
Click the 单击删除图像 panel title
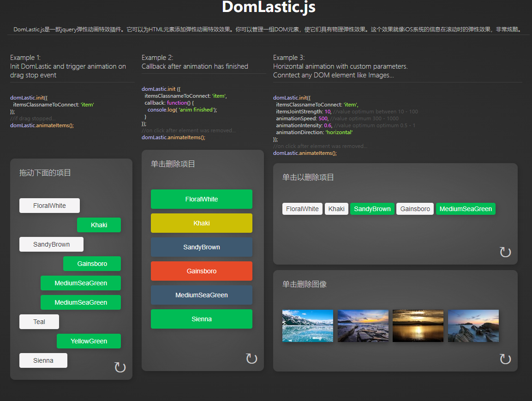click(305, 284)
